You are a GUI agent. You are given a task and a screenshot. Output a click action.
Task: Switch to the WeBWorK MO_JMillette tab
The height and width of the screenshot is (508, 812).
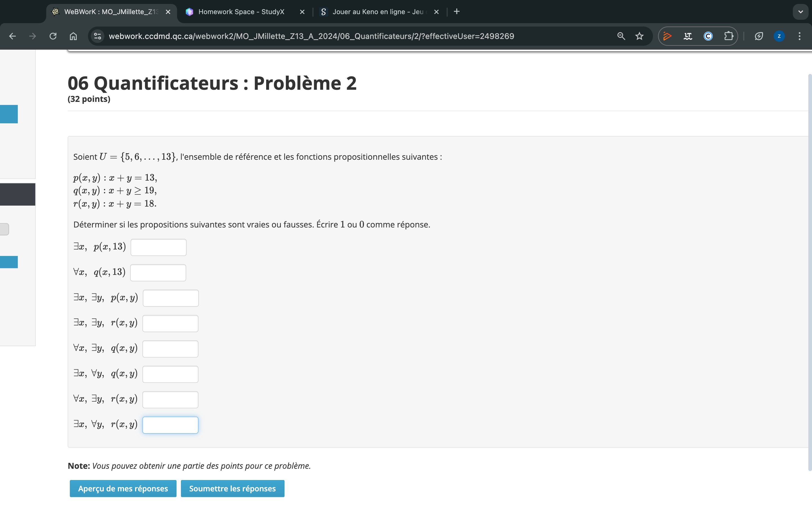click(111, 12)
